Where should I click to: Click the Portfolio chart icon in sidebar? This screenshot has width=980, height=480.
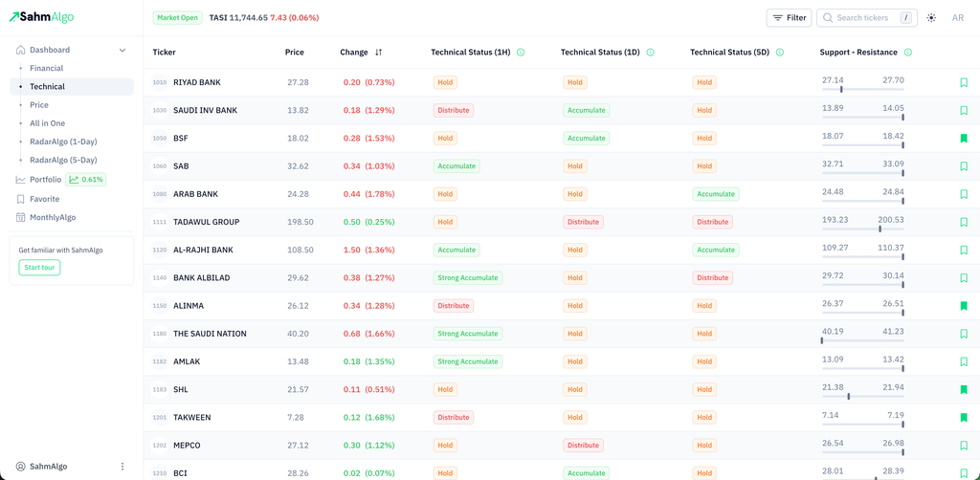click(x=20, y=180)
